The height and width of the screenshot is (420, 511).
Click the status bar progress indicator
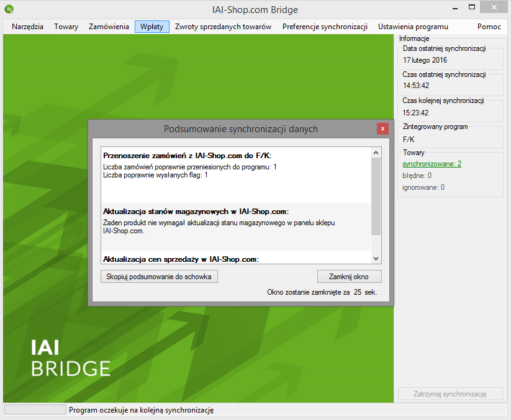[35, 409]
